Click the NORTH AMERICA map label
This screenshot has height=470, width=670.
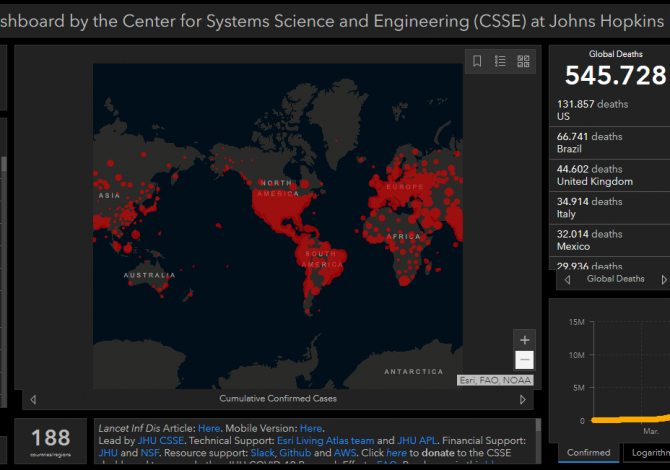coord(278,188)
